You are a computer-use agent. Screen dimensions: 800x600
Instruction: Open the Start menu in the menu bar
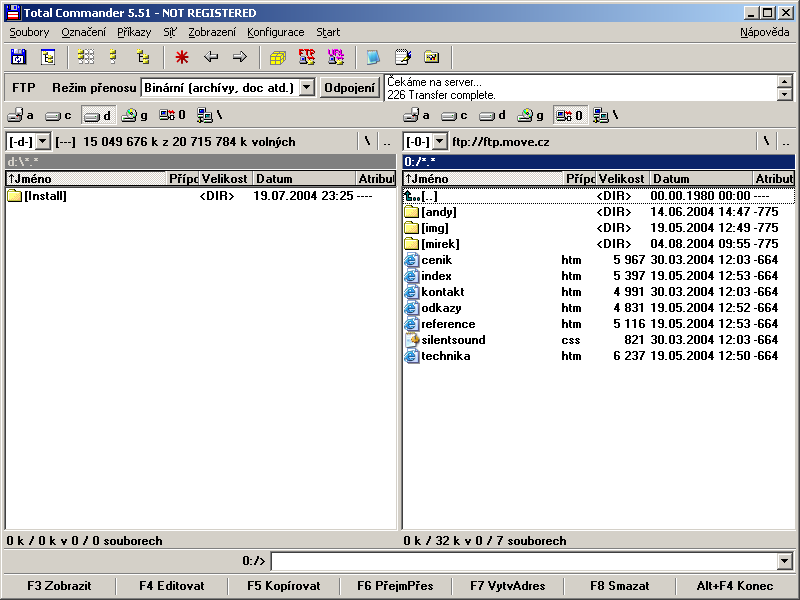click(328, 32)
